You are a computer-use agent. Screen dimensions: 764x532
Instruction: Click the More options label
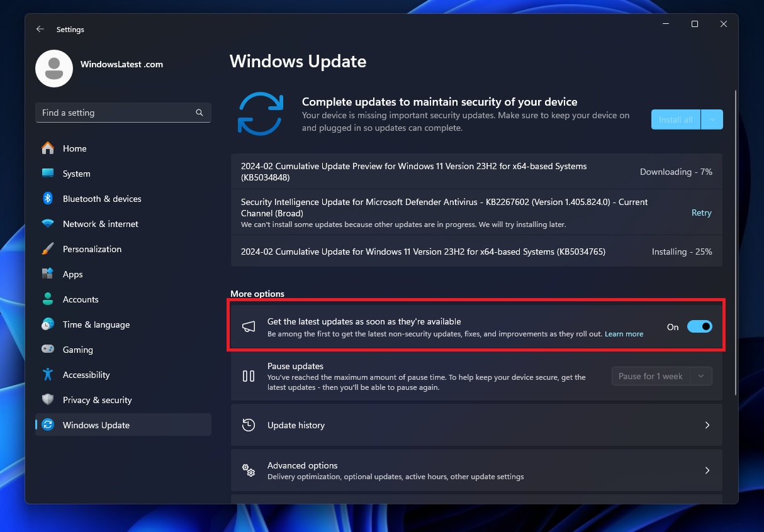[x=257, y=294]
